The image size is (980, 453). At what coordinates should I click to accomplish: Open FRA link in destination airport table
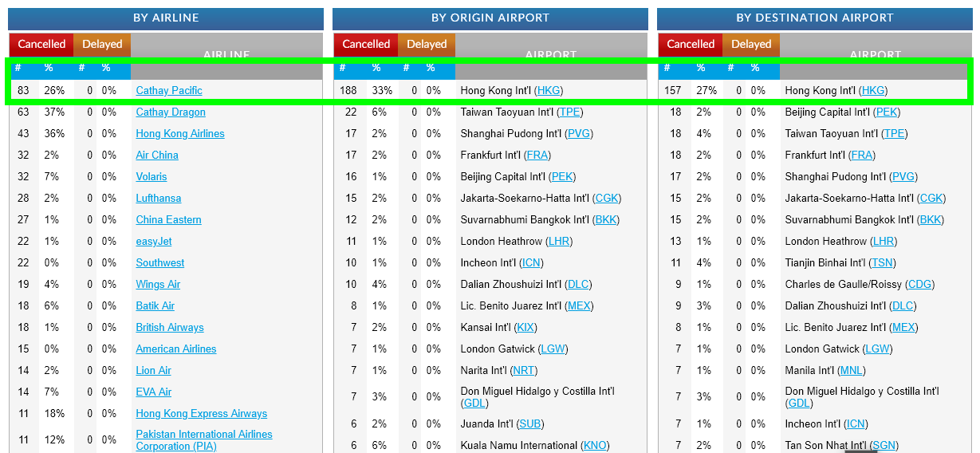tap(861, 156)
